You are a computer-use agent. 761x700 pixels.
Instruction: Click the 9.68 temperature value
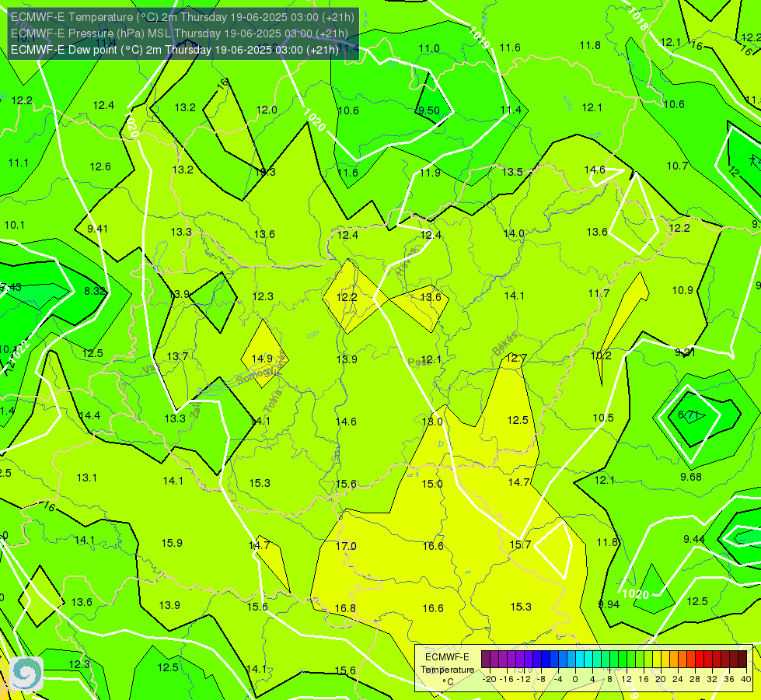coord(690,477)
